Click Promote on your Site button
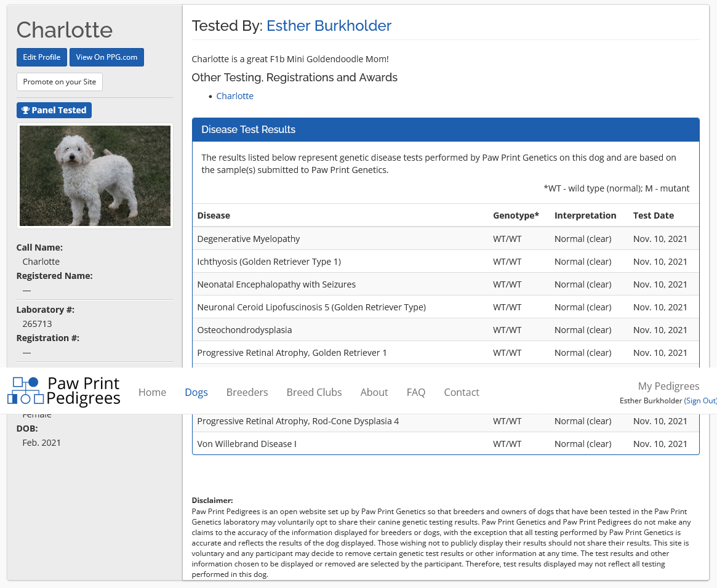Screen dimensions: 717x588 pyautogui.click(x=60, y=82)
